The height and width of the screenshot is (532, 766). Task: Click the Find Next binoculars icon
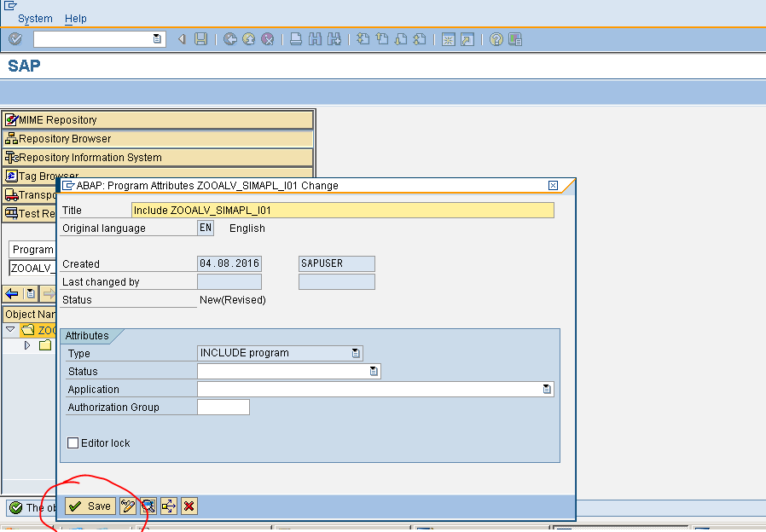334,39
